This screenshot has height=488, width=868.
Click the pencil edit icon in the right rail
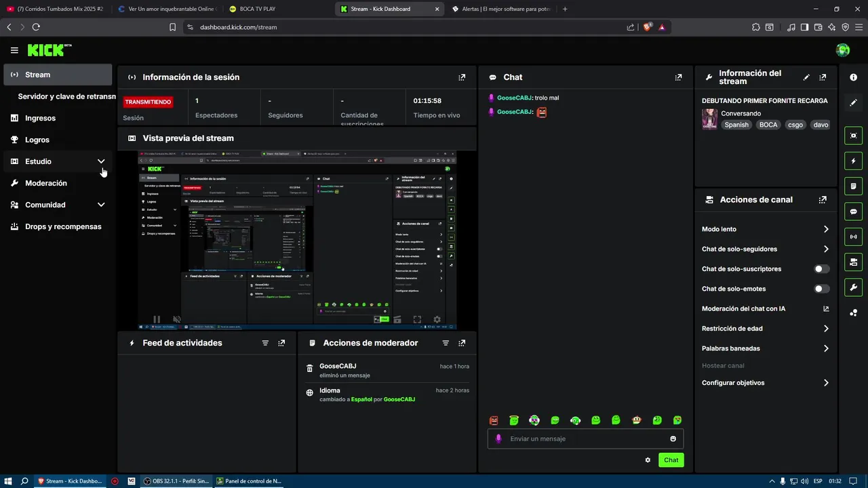coord(853,102)
